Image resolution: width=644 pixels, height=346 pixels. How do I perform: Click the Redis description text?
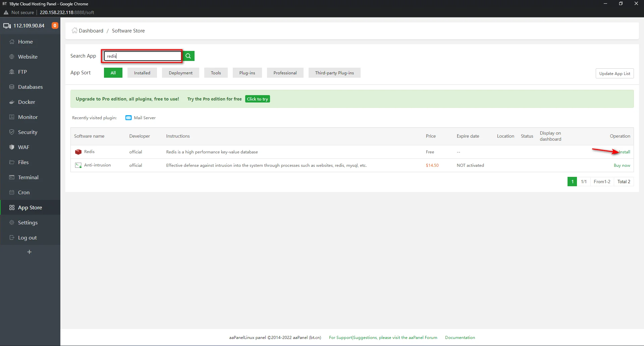tap(212, 152)
